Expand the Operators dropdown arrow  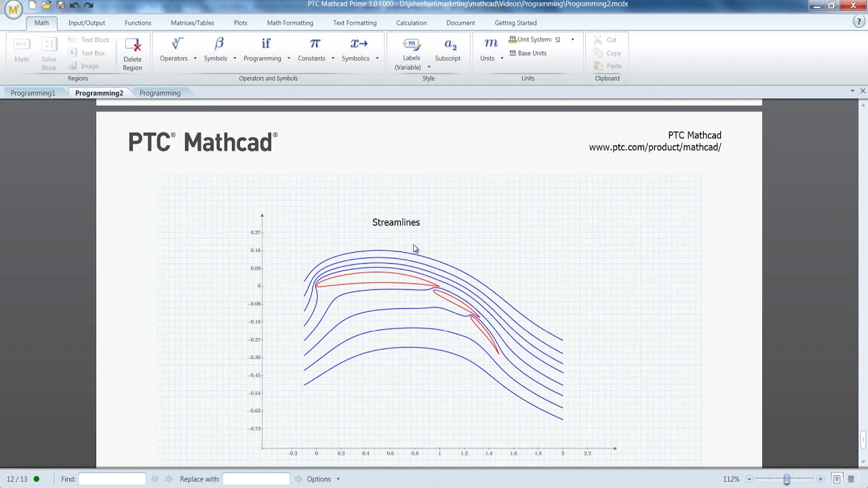click(195, 58)
